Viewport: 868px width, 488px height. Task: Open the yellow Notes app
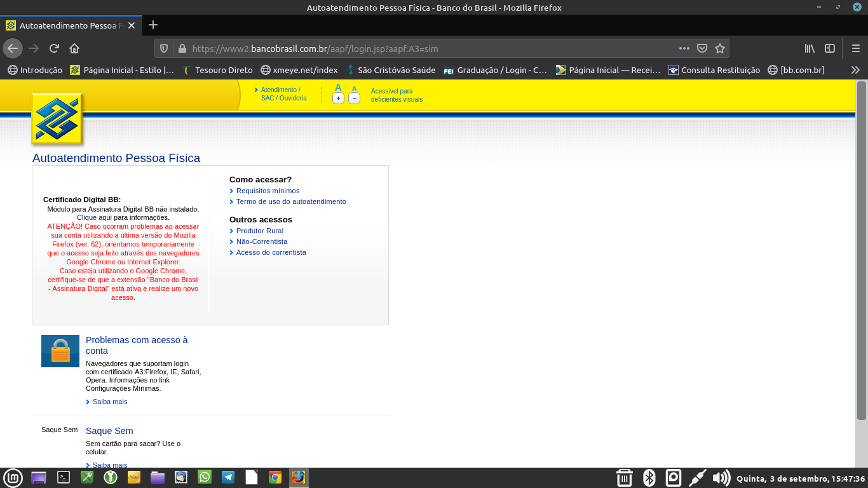(134, 477)
